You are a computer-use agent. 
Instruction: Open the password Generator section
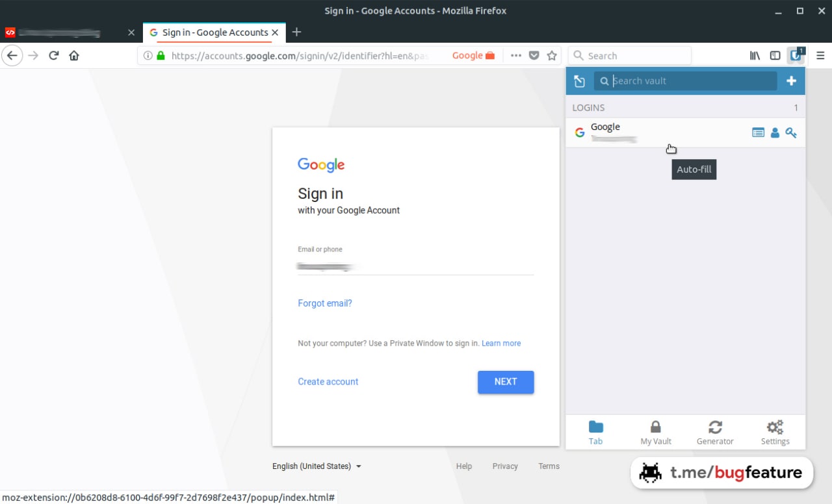tap(715, 433)
